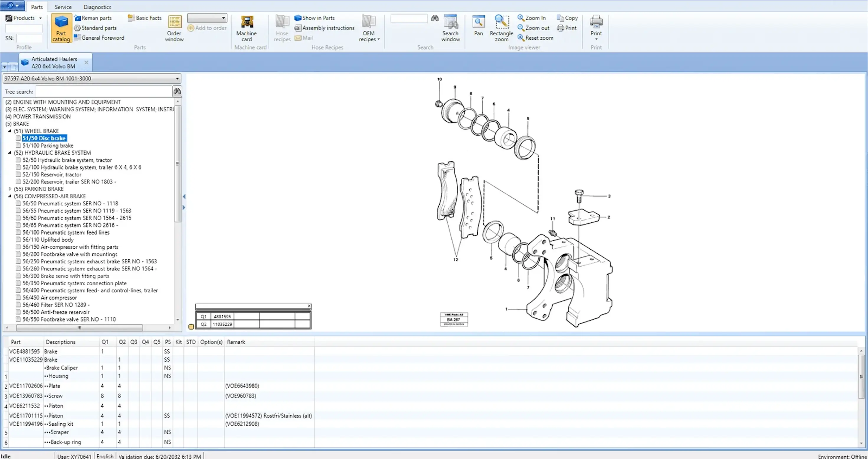Expand the (55) PARKING BRAKE node
The image size is (868, 459).
click(x=10, y=189)
